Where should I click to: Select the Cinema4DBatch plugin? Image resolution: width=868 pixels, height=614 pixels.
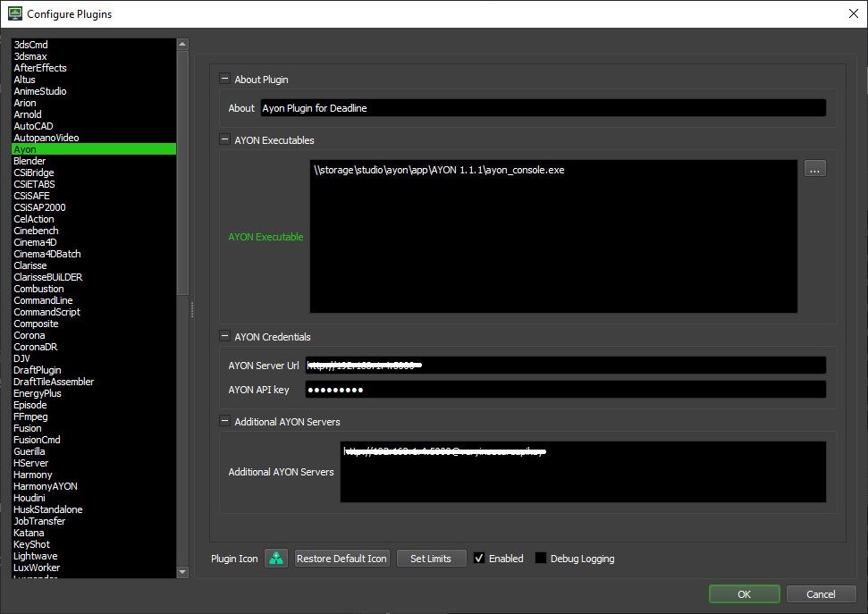tap(94, 254)
